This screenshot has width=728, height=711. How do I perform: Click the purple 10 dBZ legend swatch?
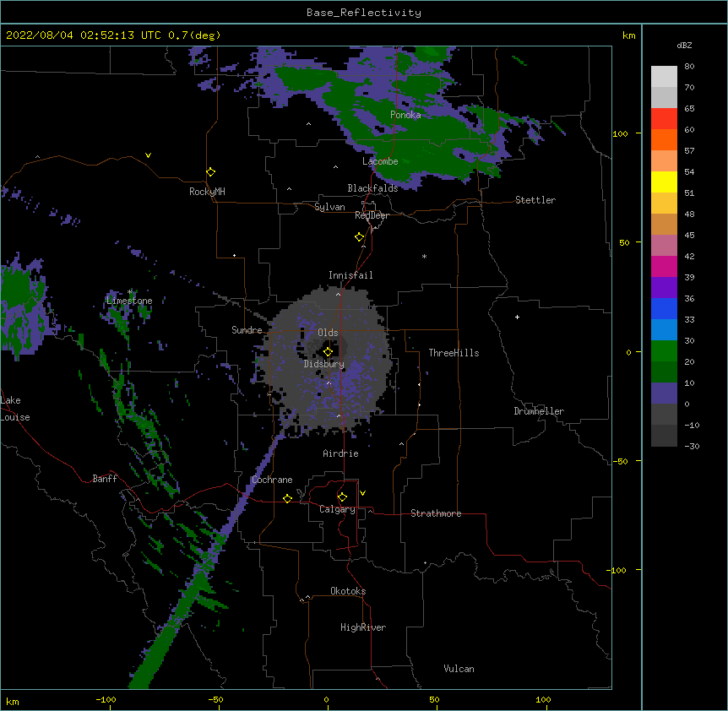pos(664,393)
